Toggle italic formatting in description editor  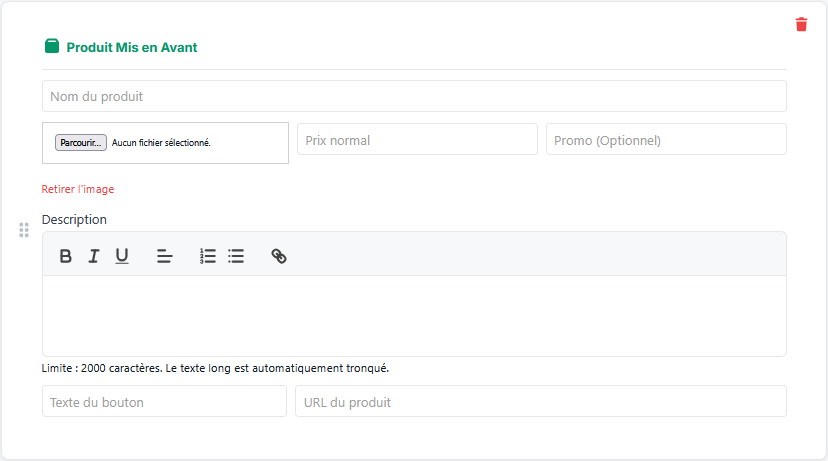[x=93, y=256]
